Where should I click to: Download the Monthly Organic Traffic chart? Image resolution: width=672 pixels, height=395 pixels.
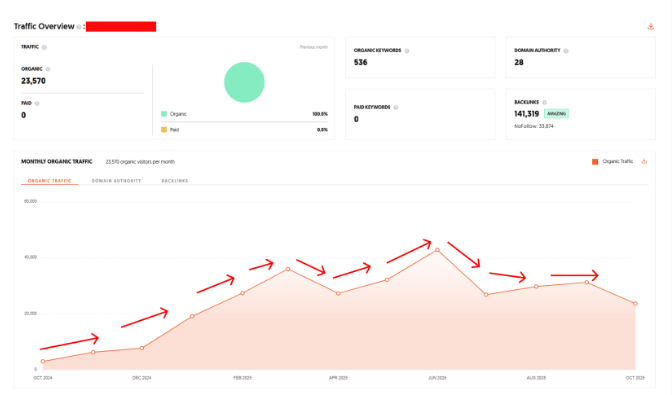click(644, 162)
